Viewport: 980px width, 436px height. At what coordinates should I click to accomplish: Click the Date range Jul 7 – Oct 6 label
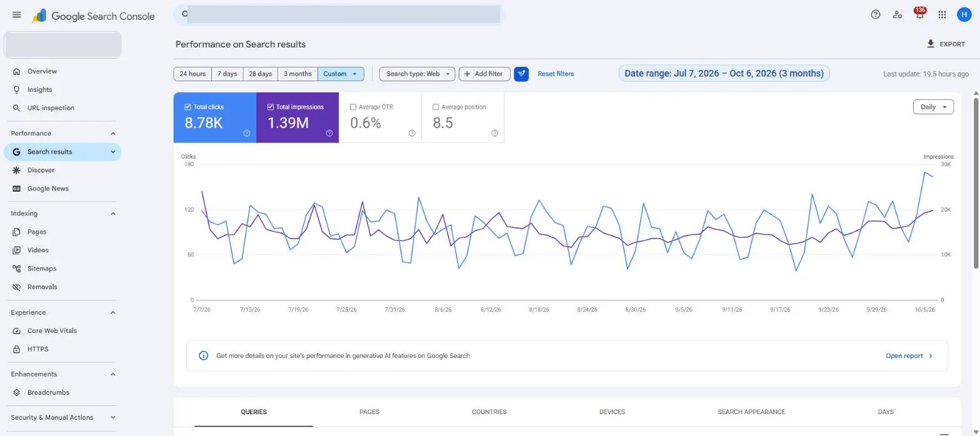pos(724,74)
